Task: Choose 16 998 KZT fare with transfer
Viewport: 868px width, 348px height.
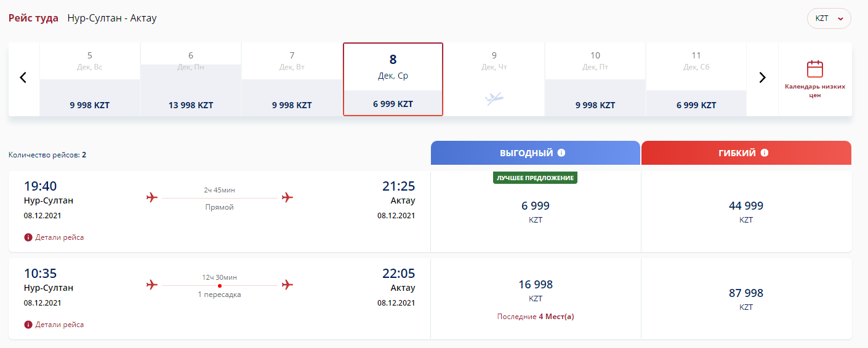Action: point(536,290)
